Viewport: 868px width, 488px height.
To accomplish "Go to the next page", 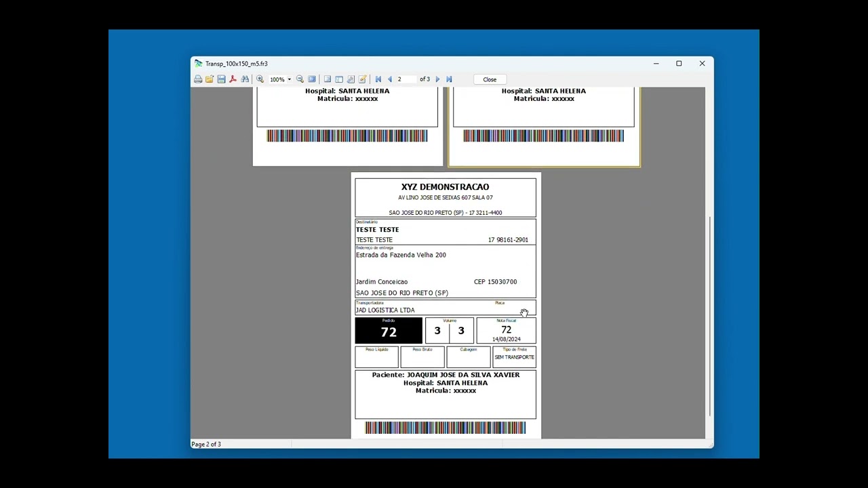I will [x=437, y=79].
